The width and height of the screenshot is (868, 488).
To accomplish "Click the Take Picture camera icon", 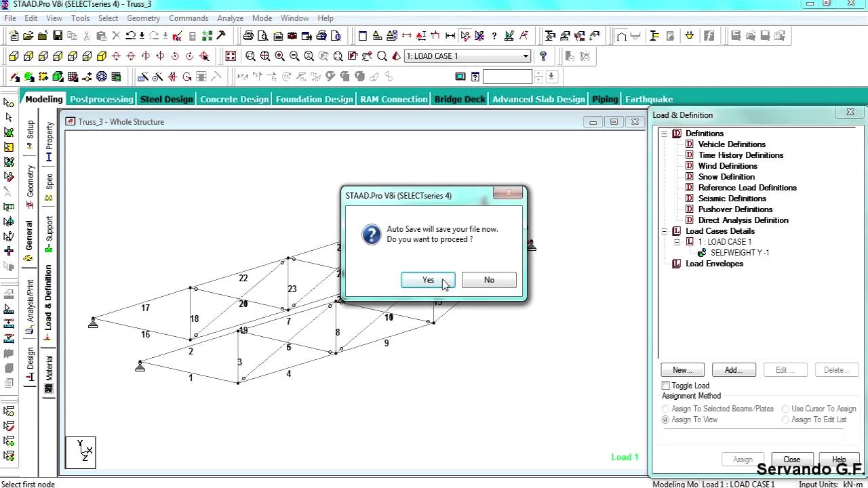I will click(292, 36).
